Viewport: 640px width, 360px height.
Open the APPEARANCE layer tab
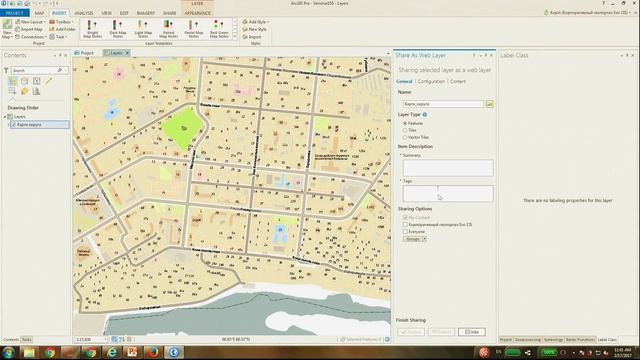pos(198,13)
